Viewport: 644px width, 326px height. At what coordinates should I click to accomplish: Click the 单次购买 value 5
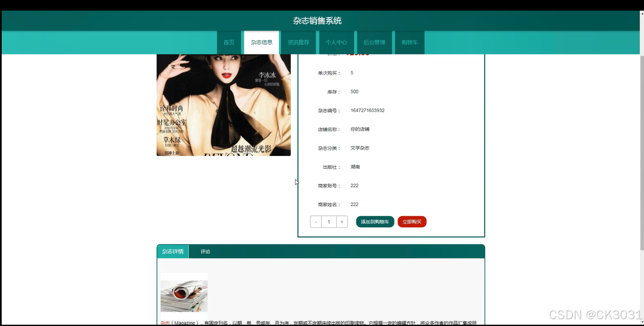coord(352,73)
